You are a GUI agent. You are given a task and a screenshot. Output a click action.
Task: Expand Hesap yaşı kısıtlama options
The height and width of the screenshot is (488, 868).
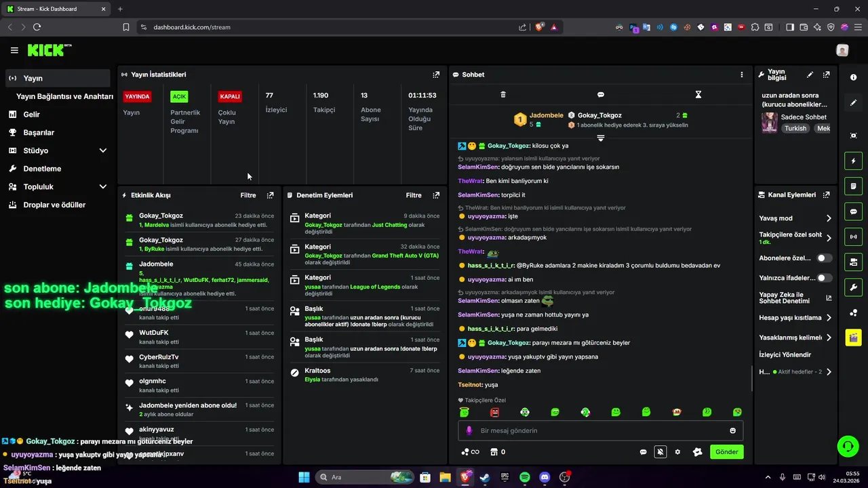pos(829,318)
